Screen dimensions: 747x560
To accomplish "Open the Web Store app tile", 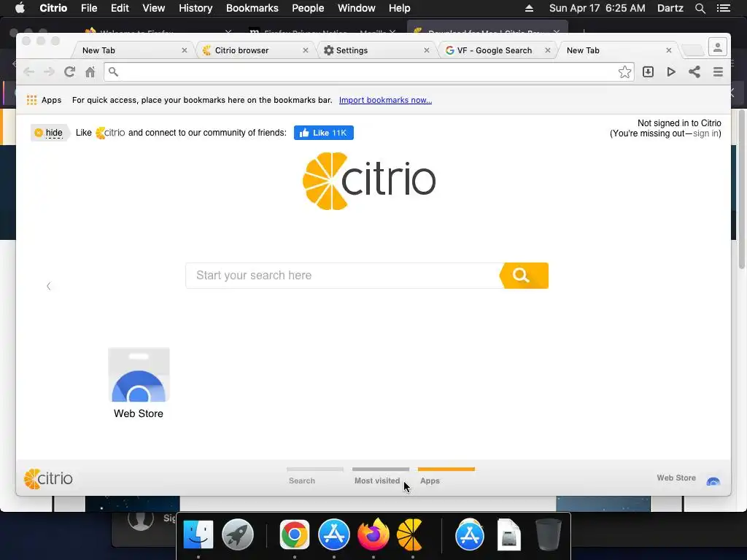I will tap(139, 384).
